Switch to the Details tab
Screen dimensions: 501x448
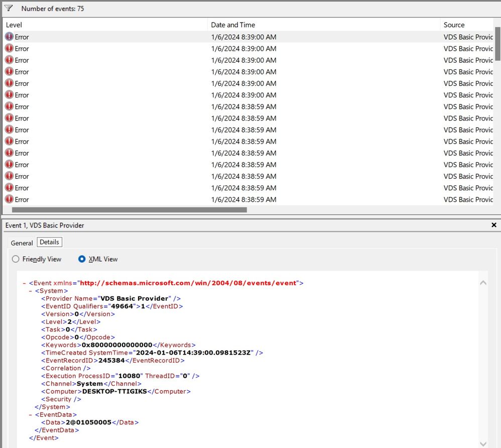coord(49,242)
